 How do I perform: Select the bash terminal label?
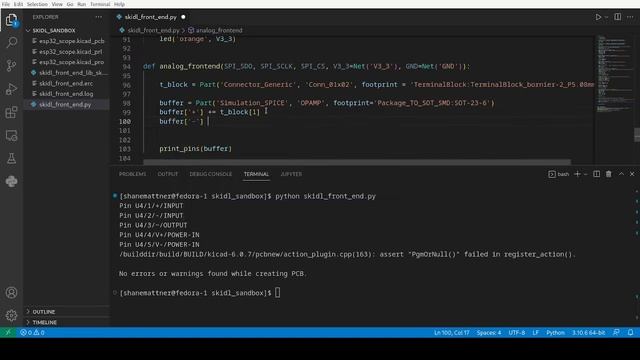(x=559, y=174)
